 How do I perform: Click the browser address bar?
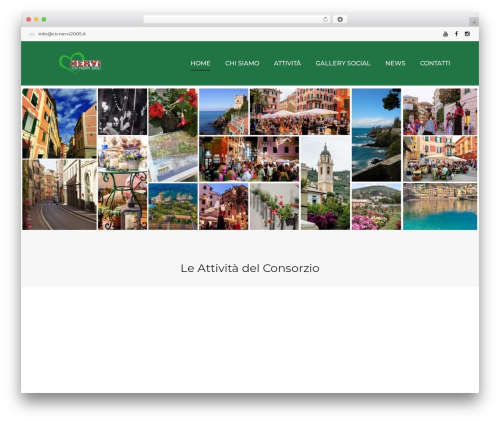(237, 19)
